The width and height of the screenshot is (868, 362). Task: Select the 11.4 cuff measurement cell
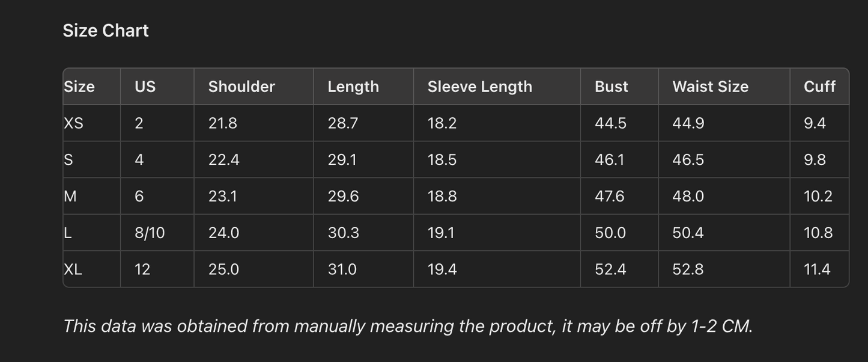pyautogui.click(x=817, y=269)
